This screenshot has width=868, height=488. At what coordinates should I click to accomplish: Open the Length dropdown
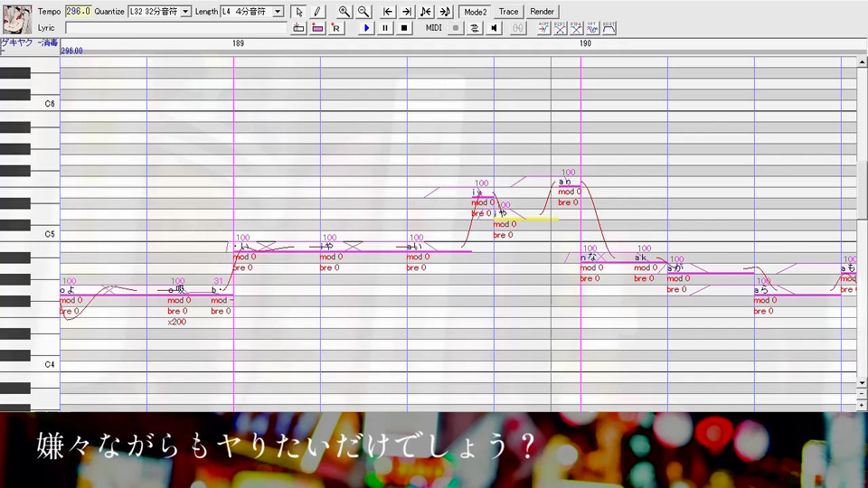pos(278,12)
